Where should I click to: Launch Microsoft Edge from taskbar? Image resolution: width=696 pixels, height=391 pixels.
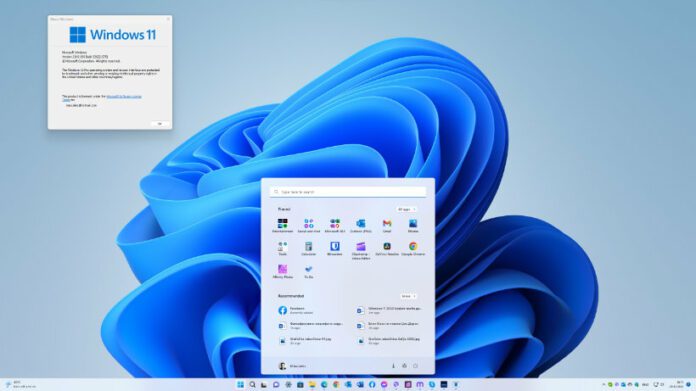[x=324, y=384]
